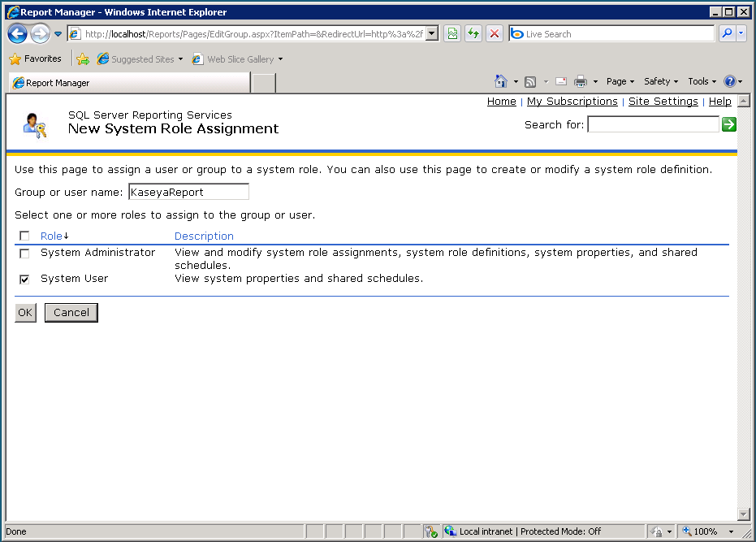756x542 pixels.
Task: Click the browser Back arrow button
Action: (17, 34)
